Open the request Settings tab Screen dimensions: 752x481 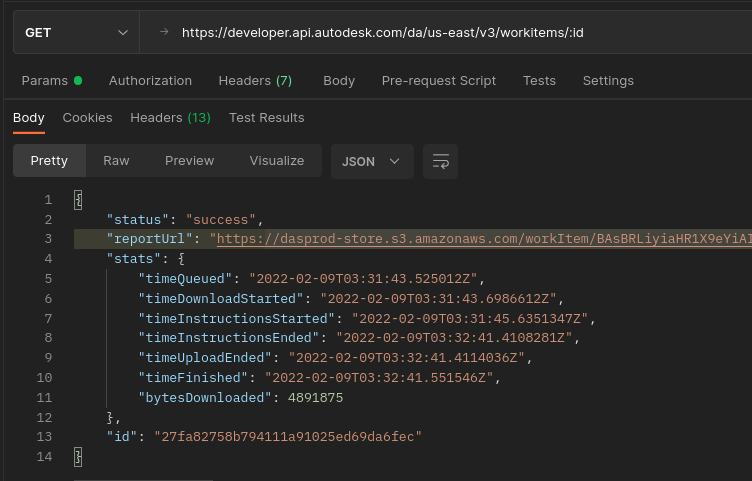pos(608,81)
